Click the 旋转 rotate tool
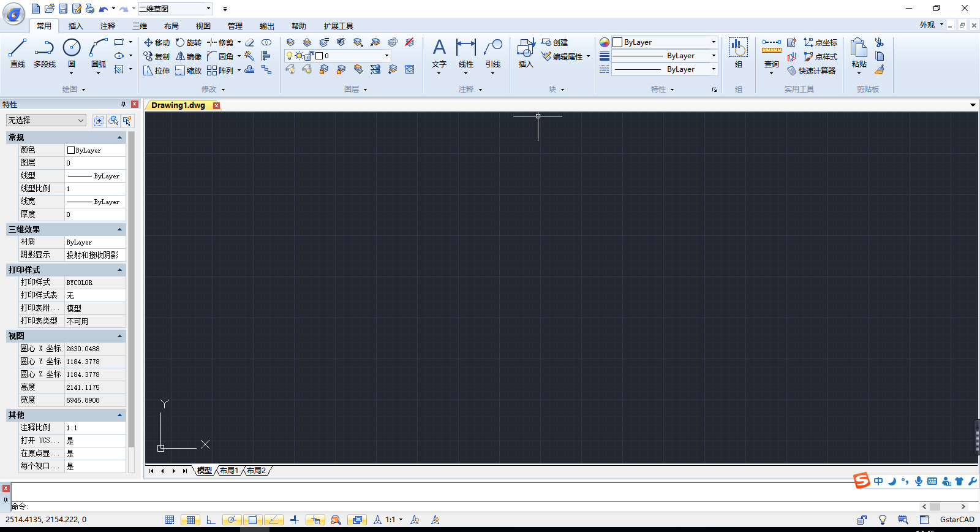 pos(189,42)
